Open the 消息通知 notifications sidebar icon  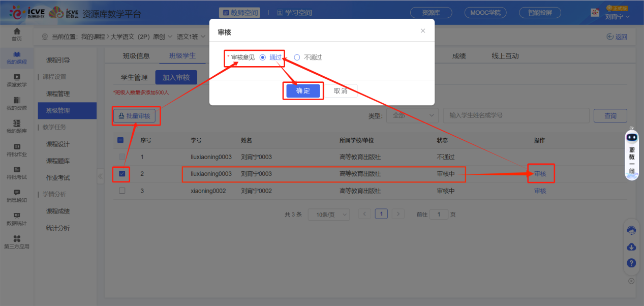(17, 195)
